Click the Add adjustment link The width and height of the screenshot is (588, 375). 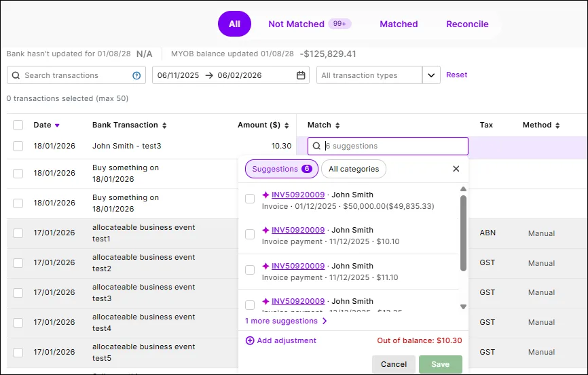pyautogui.click(x=287, y=340)
